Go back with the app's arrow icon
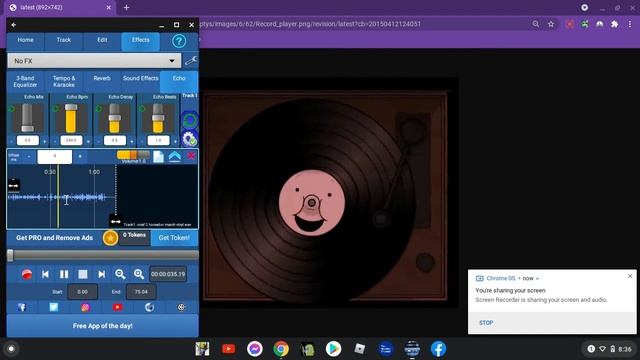The width and height of the screenshot is (640, 360). click(x=14, y=25)
